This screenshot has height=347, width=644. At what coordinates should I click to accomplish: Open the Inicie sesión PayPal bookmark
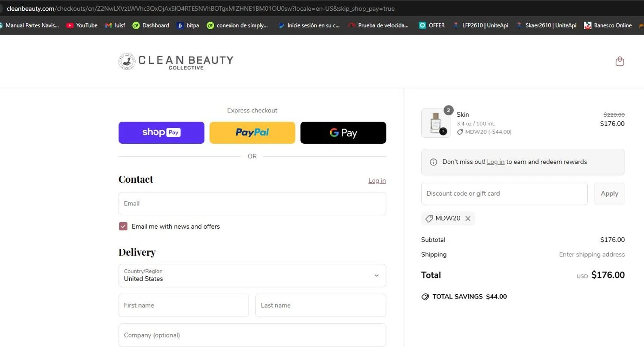(x=309, y=25)
